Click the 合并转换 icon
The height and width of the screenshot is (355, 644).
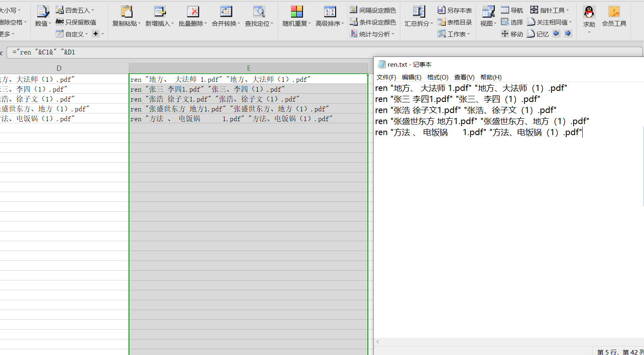[226, 11]
